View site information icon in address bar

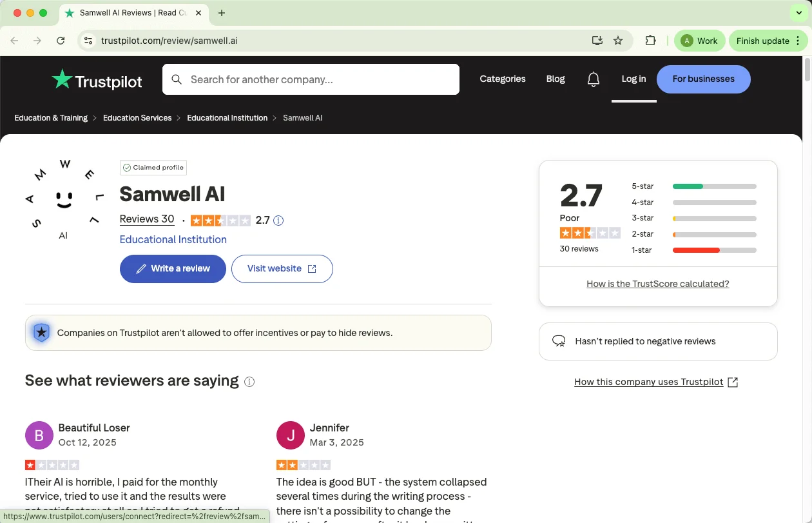pos(89,41)
